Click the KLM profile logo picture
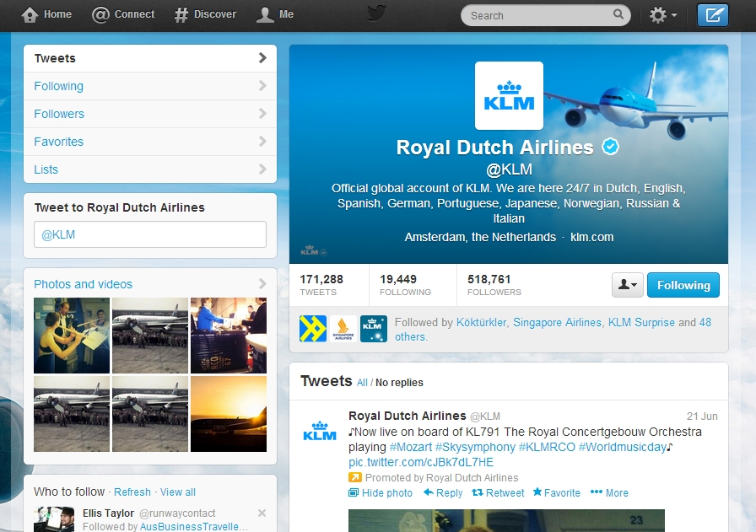756x532 pixels. 509,95
